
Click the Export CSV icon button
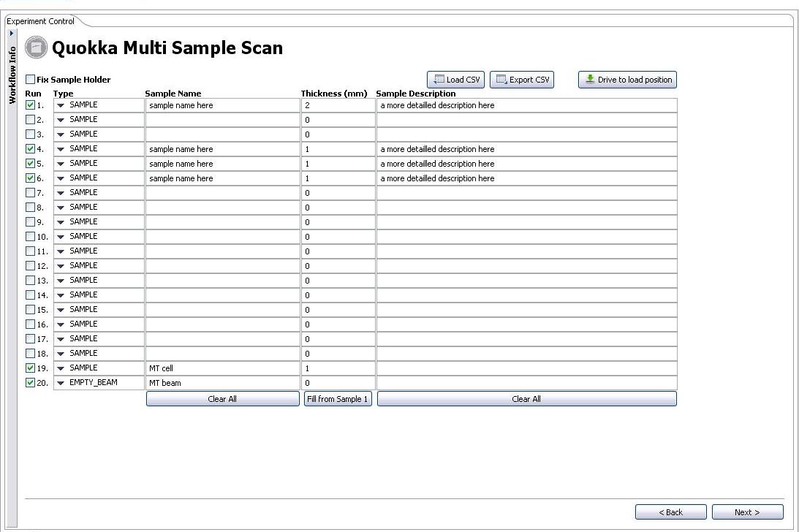click(x=521, y=80)
